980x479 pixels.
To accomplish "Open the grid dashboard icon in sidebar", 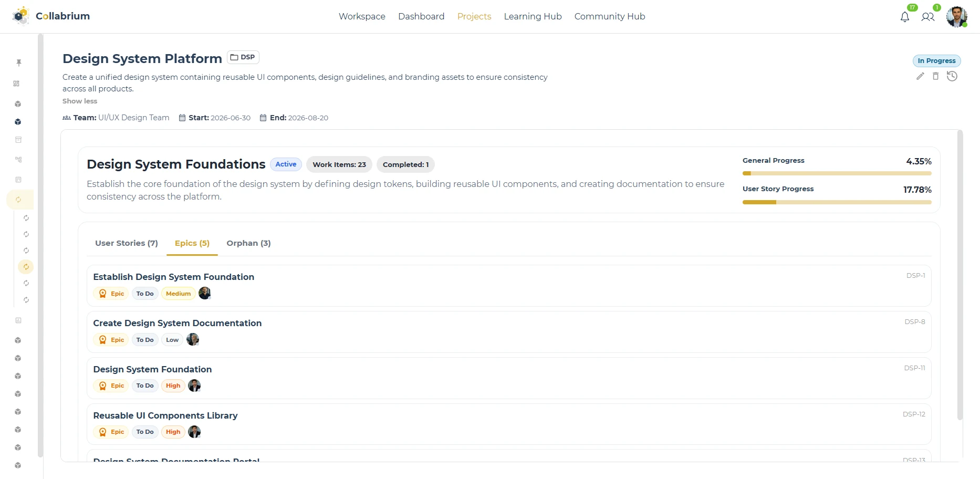I will tap(16, 84).
